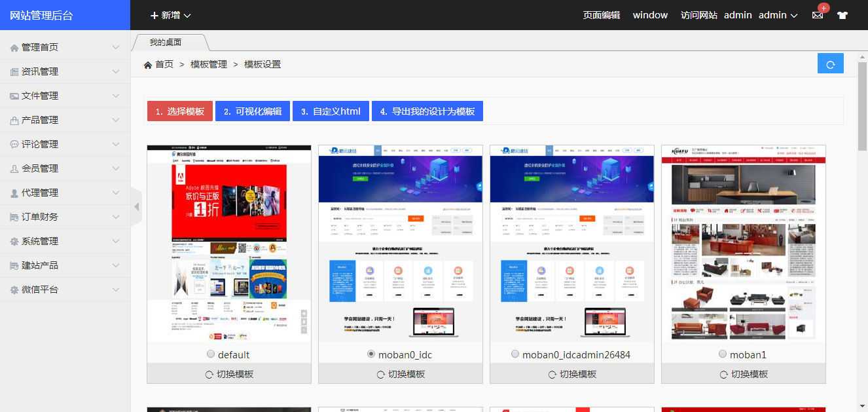Click the home icon in breadcrumb
Screen dimensions: 868x412
148,64
